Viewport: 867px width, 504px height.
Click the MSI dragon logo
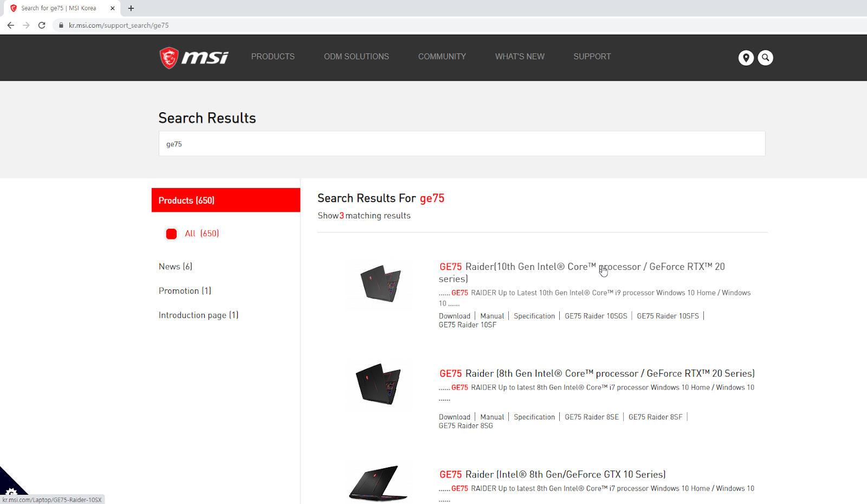pyautogui.click(x=193, y=57)
